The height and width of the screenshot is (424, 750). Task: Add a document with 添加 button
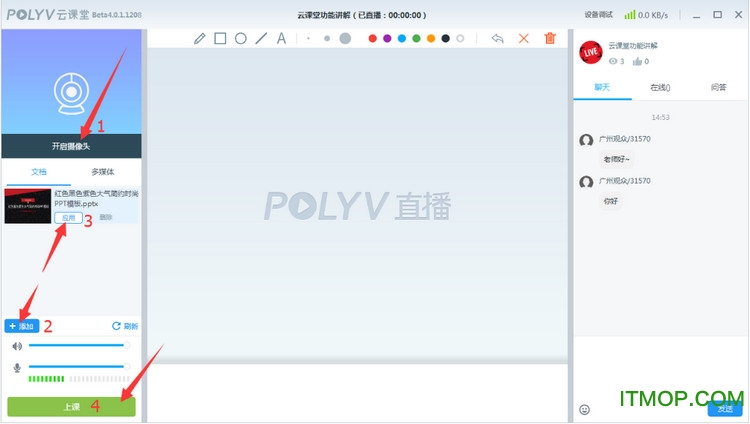pyautogui.click(x=22, y=326)
